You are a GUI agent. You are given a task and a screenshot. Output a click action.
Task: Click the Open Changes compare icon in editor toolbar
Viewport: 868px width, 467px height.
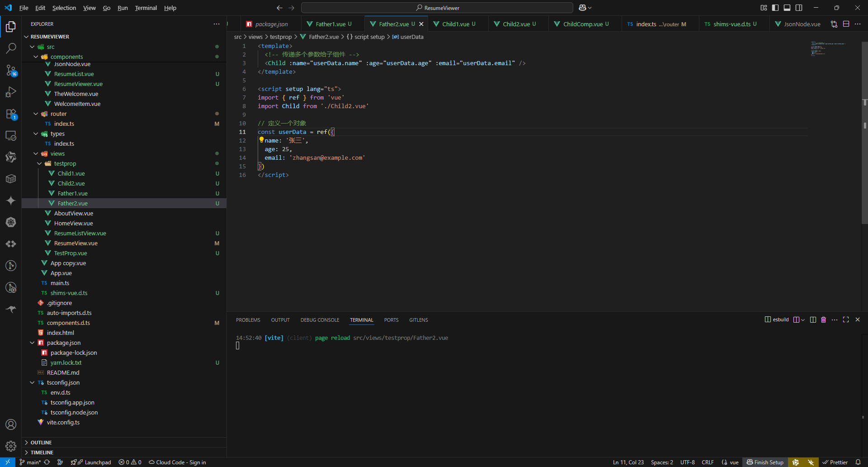(x=834, y=24)
